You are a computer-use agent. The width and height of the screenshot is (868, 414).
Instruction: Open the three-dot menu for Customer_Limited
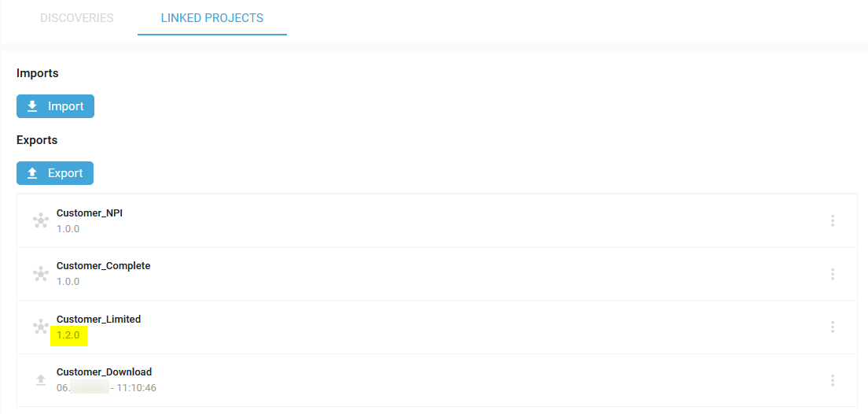click(x=832, y=327)
